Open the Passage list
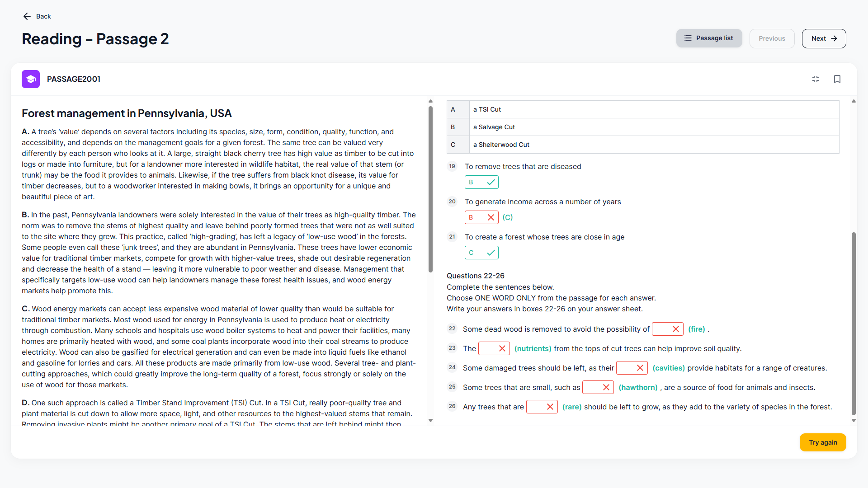Image resolution: width=868 pixels, height=488 pixels. 709,38
